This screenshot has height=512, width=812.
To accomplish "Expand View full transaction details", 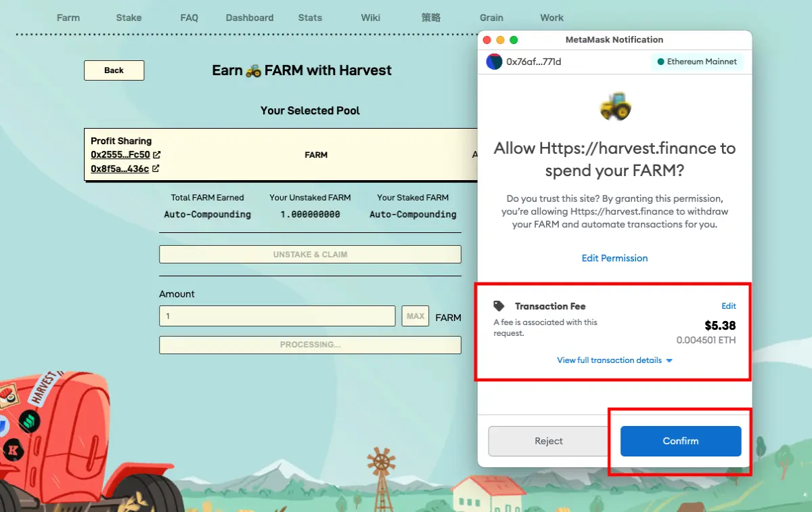I will [614, 360].
